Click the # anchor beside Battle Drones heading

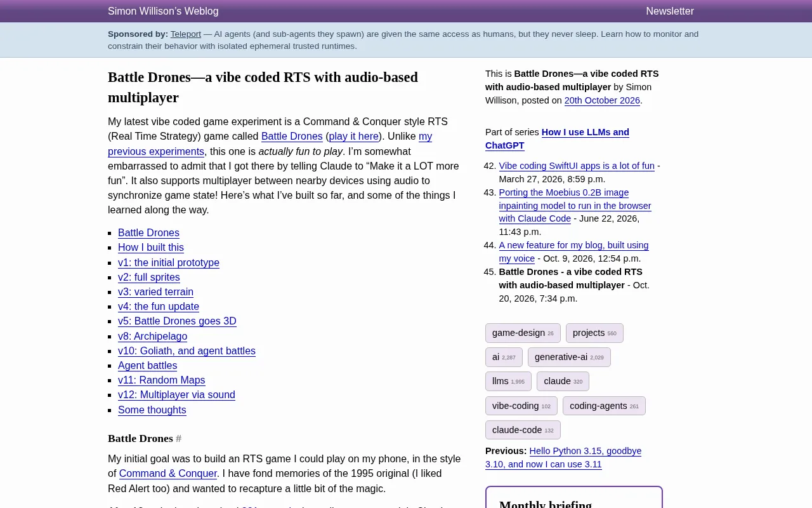[179, 438]
